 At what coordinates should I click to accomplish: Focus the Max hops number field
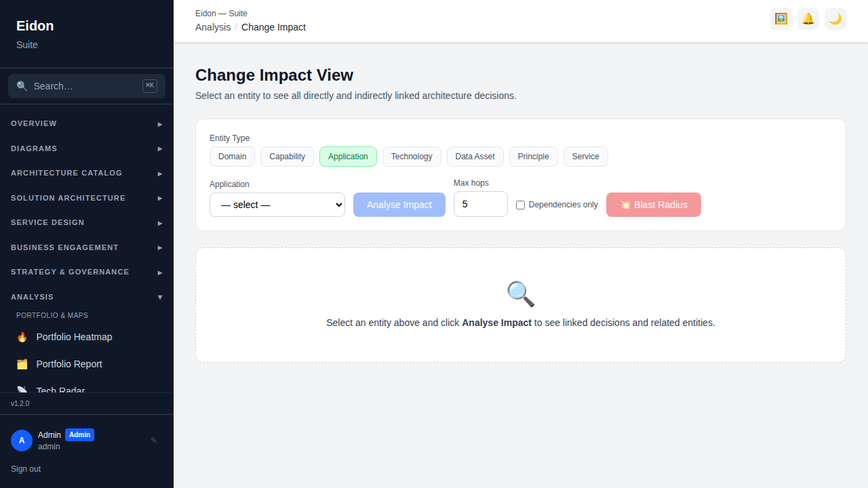pyautogui.click(x=481, y=204)
